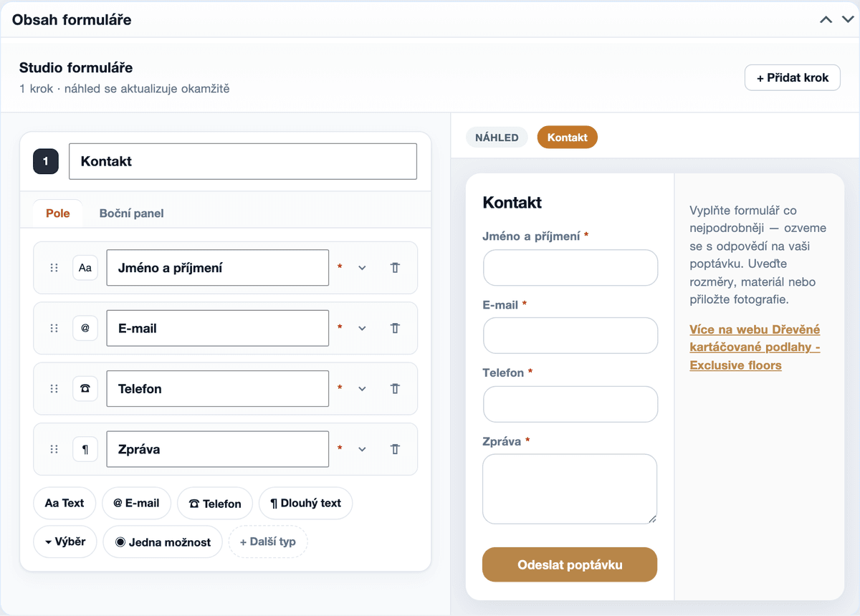
Task: Add an @ E-mail field type
Action: [x=136, y=503]
